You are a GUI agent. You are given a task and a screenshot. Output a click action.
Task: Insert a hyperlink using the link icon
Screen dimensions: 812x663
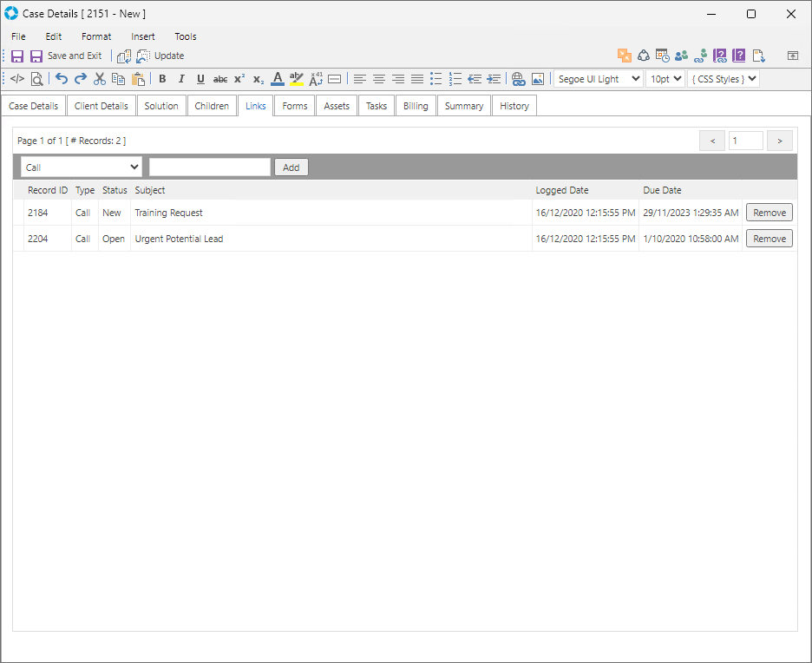pos(519,79)
